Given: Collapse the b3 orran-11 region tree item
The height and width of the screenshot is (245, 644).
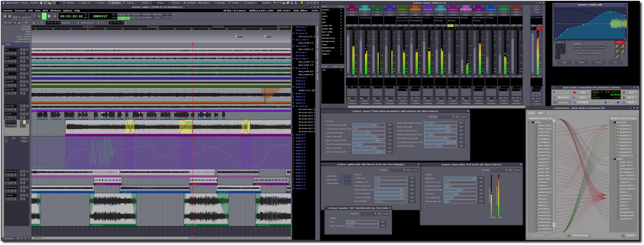Looking at the screenshot, I should (x=293, y=33).
